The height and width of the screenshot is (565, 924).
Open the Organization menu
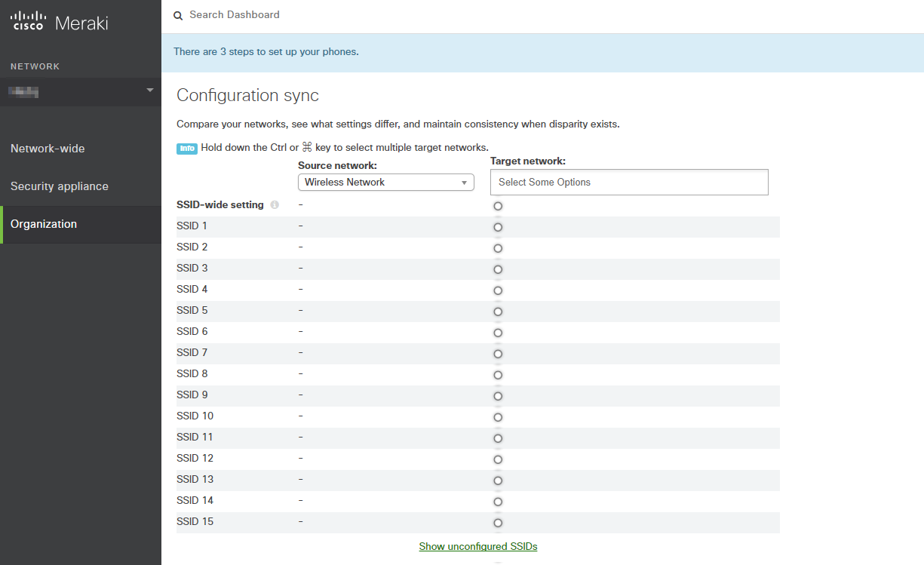(81, 224)
